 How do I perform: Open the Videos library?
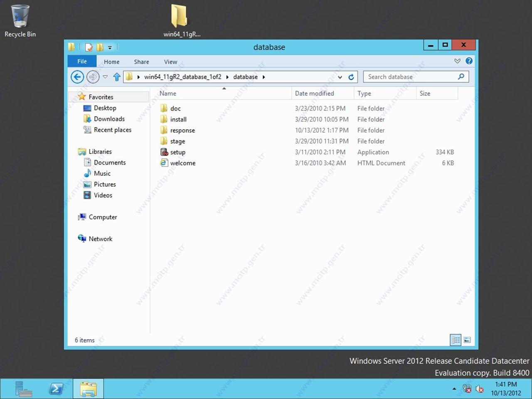103,195
